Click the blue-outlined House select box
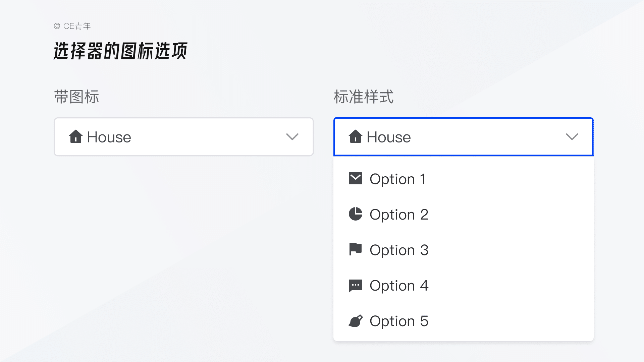The height and width of the screenshot is (362, 644). pos(463,137)
